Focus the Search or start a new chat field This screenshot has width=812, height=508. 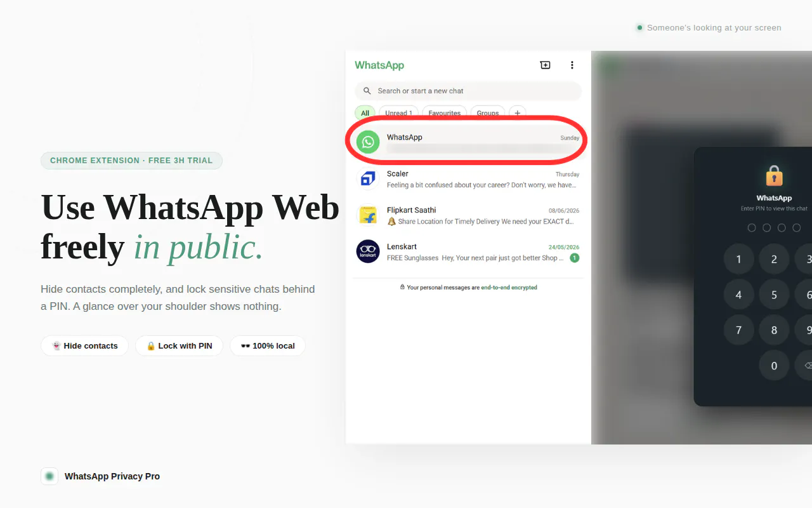tap(468, 91)
